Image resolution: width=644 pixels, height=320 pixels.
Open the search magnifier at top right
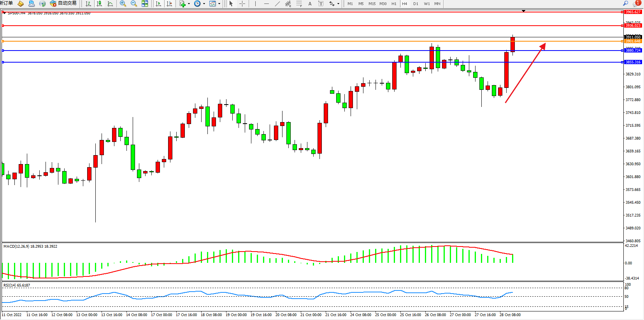click(x=626, y=3)
